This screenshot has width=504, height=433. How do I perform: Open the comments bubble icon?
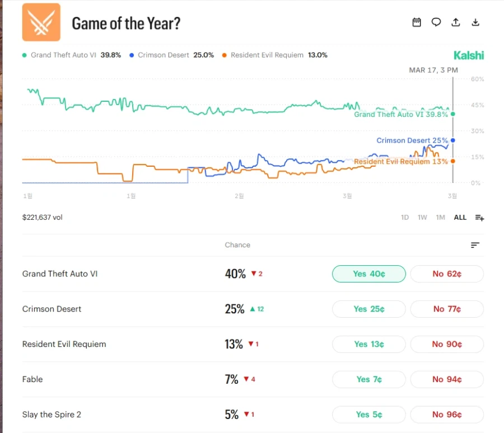click(436, 22)
